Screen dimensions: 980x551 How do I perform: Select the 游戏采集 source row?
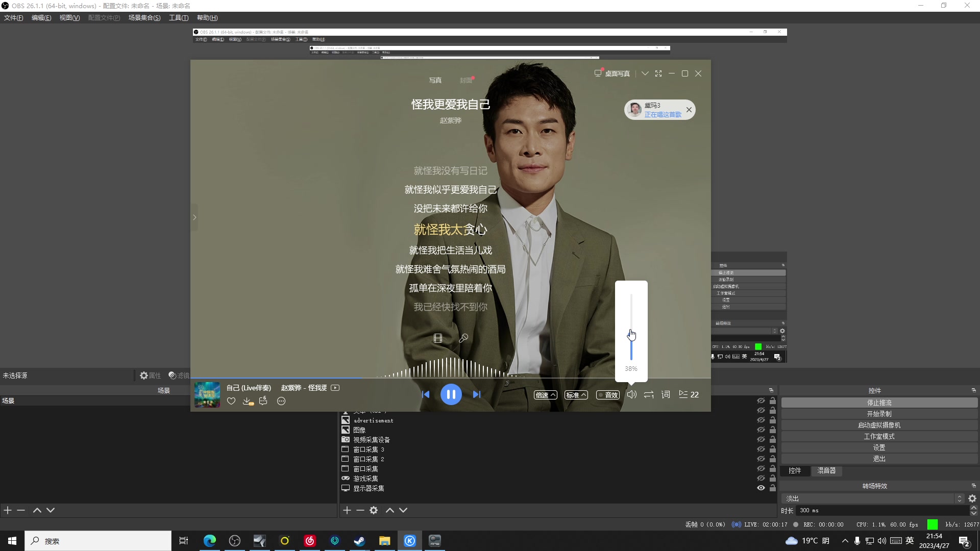click(558, 479)
